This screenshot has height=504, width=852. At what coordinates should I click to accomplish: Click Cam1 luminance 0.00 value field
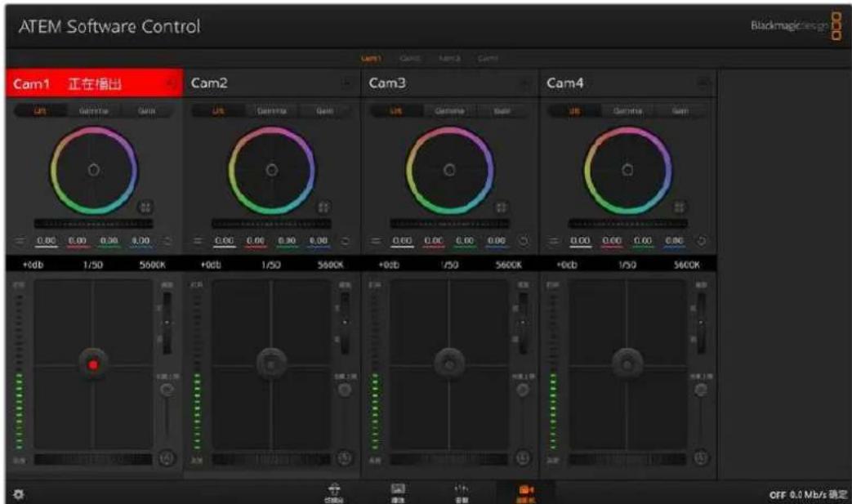tap(47, 241)
